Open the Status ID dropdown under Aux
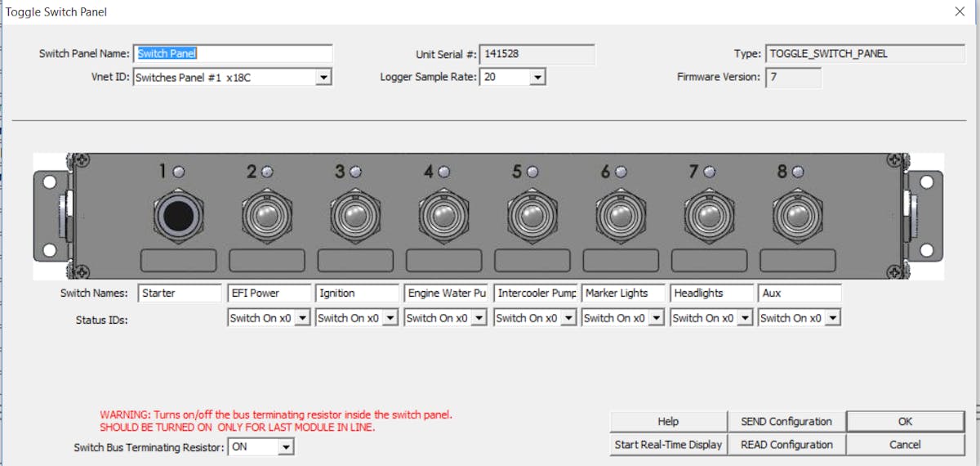Screen dimensions: 980x466 point(832,318)
